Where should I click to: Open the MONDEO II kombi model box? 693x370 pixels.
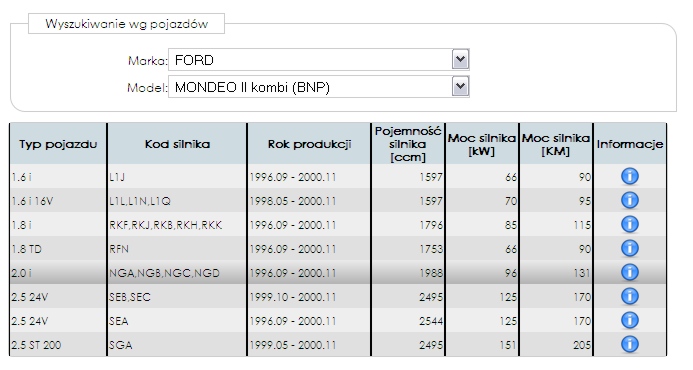pyautogui.click(x=319, y=87)
